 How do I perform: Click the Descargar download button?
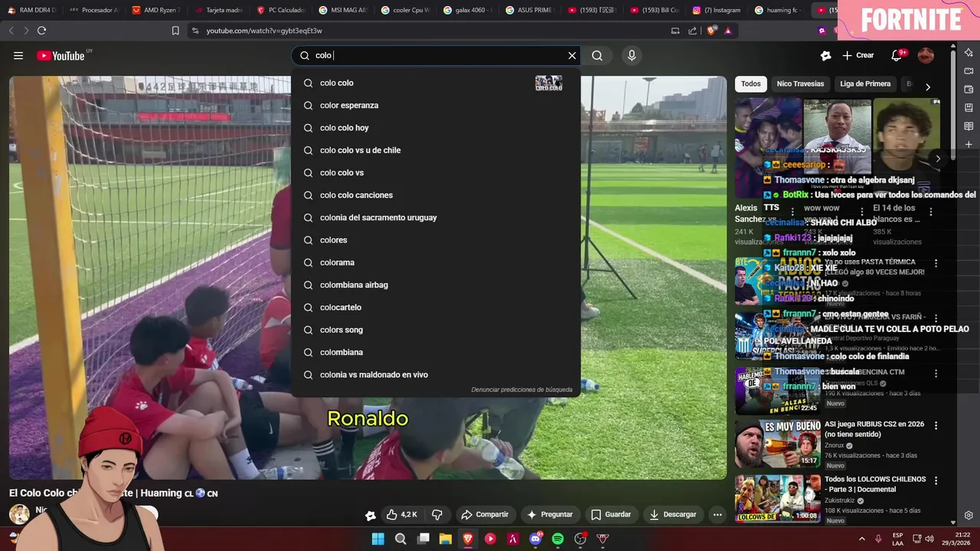click(673, 514)
